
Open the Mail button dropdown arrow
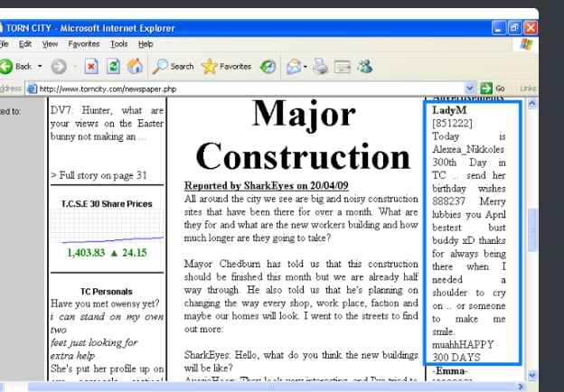(x=305, y=66)
